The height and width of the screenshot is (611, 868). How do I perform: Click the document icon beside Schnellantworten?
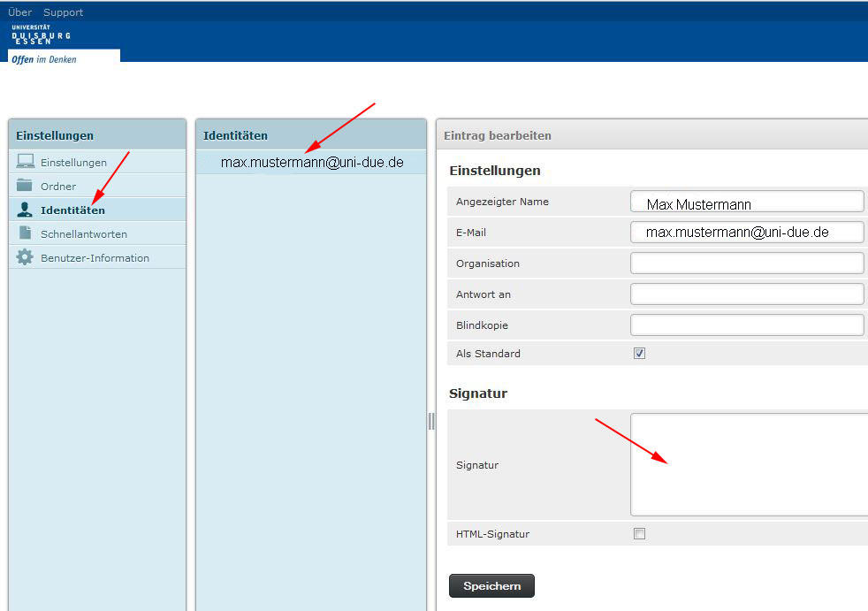[25, 233]
